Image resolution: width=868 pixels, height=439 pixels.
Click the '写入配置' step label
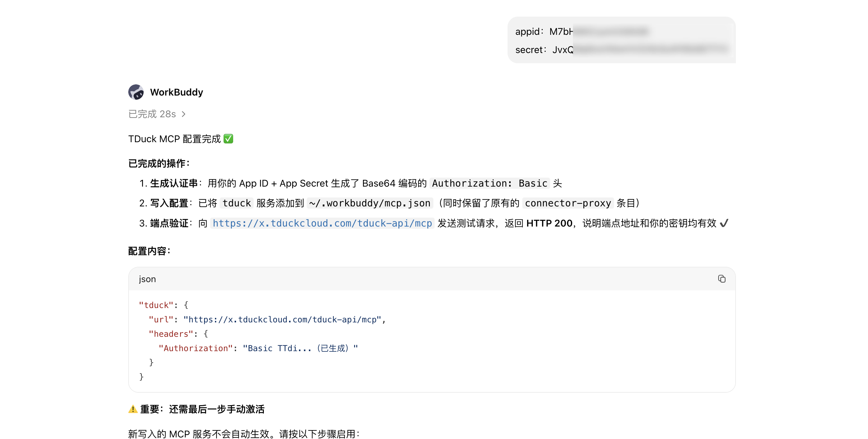click(169, 203)
